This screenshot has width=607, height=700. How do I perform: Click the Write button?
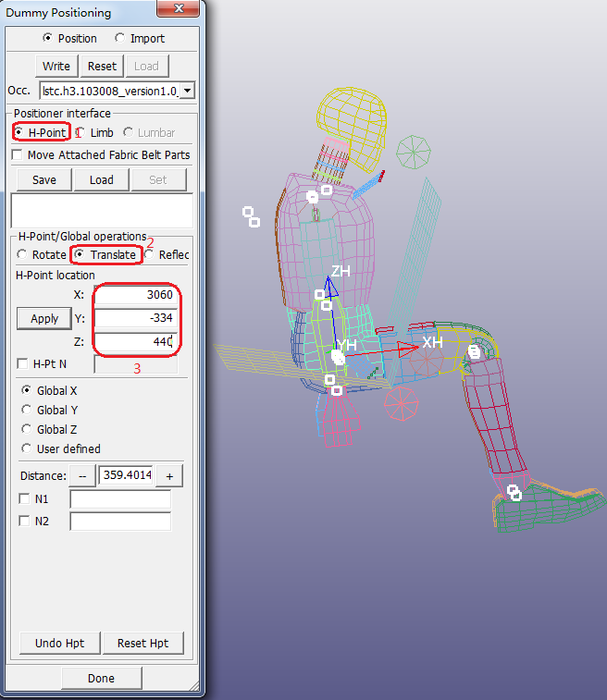56,66
